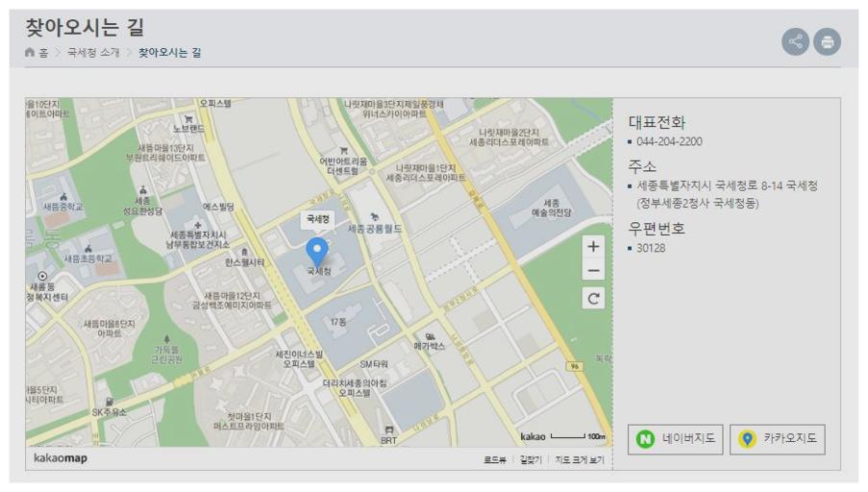
Task: Click the 세종공룡월드 map label
Action: (x=375, y=229)
